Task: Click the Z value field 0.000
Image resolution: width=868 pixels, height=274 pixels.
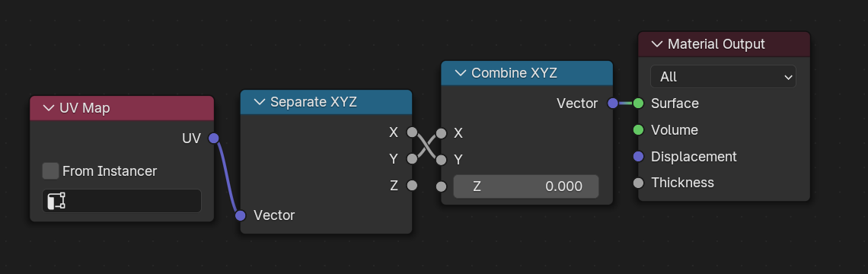Action: [526, 186]
